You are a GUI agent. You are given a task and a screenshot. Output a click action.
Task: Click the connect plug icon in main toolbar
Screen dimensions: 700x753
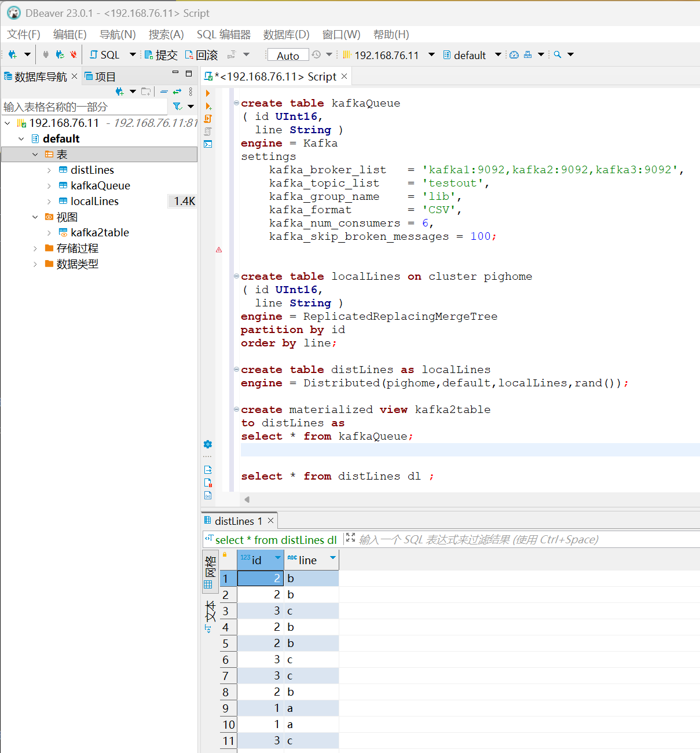point(46,54)
